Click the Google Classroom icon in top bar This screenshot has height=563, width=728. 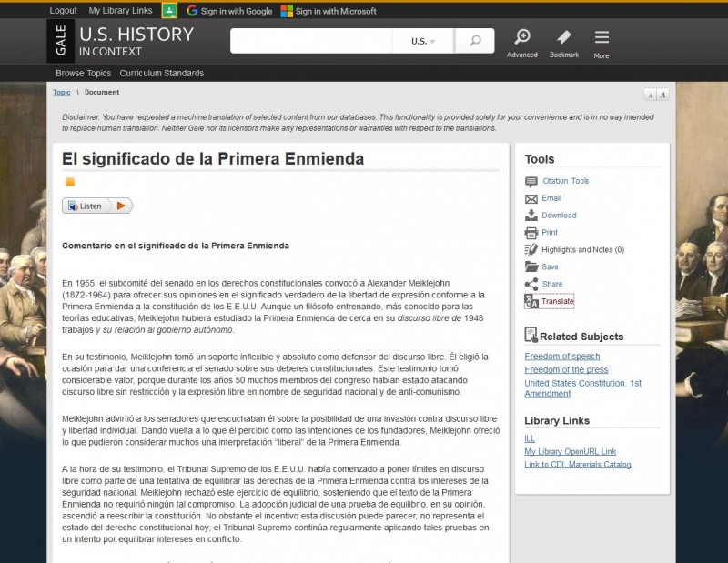point(169,11)
